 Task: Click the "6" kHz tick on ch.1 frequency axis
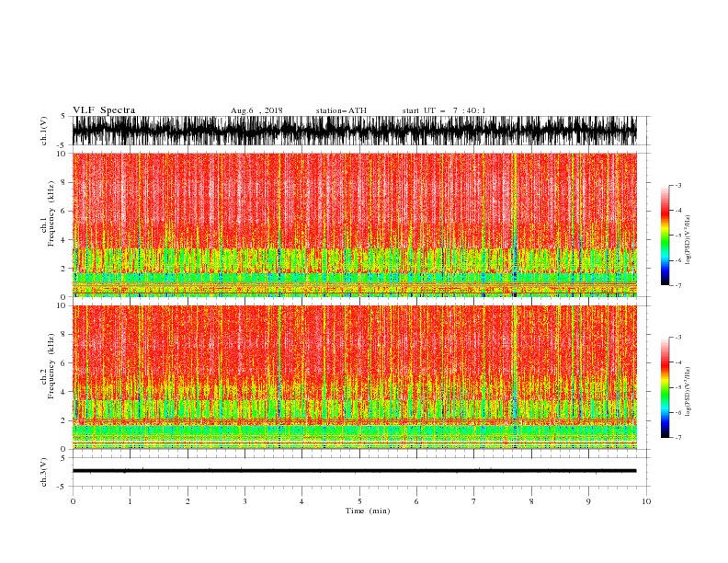click(63, 211)
